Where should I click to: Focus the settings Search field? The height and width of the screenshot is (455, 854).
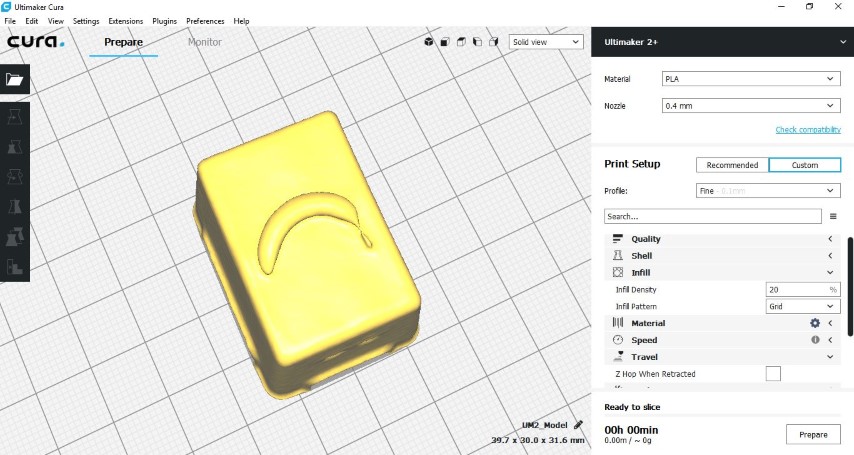(x=712, y=216)
